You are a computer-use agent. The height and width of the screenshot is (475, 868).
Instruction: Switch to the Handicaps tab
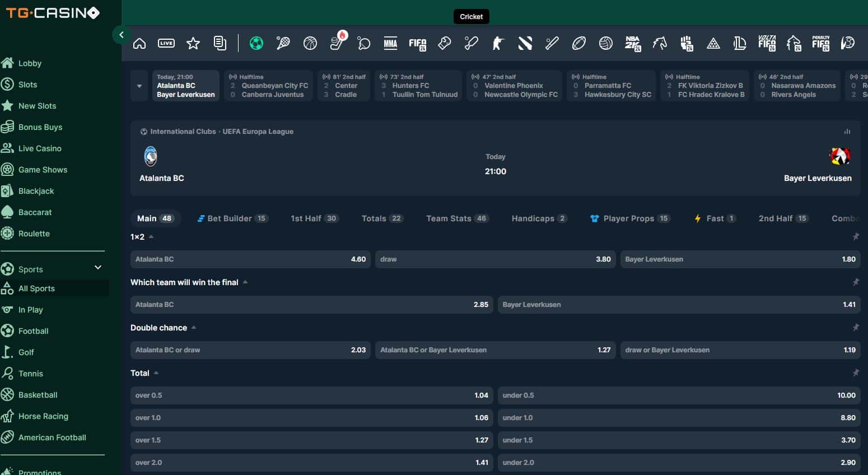pyautogui.click(x=539, y=218)
